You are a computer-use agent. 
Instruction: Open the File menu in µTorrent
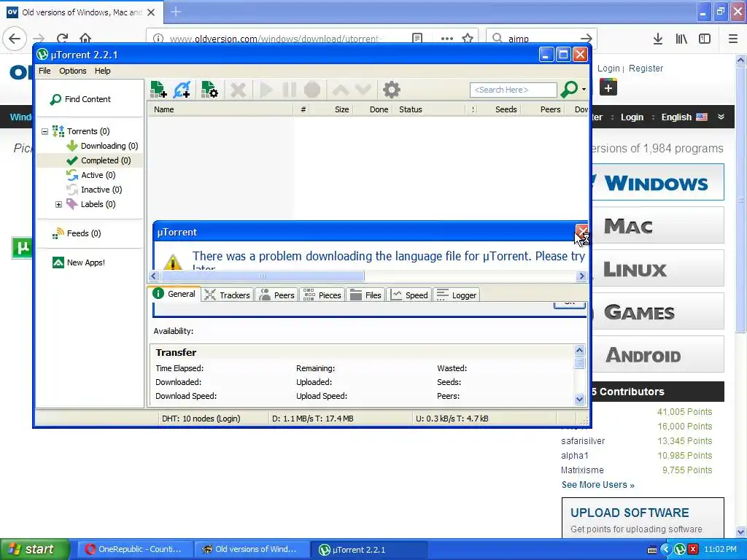[44, 71]
